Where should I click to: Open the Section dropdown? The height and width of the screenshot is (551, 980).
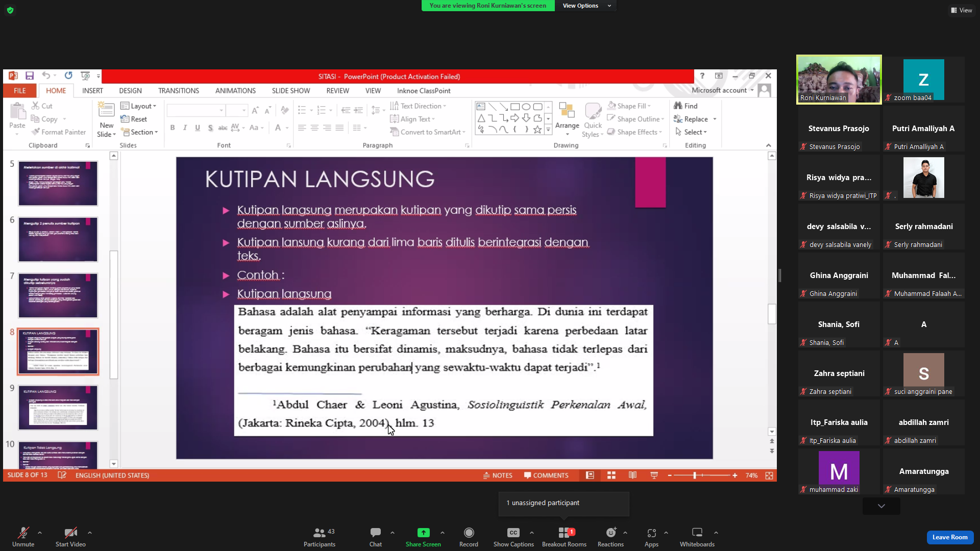[139, 132]
